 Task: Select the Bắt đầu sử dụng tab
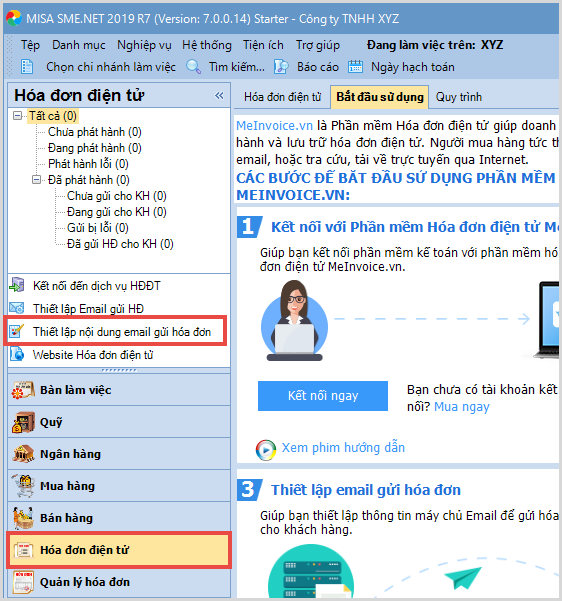click(x=380, y=97)
